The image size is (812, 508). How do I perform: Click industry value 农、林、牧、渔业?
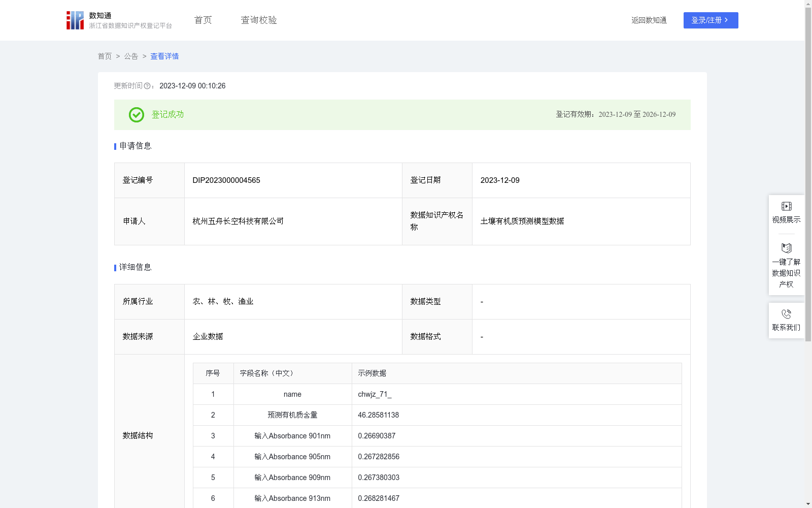(223, 302)
